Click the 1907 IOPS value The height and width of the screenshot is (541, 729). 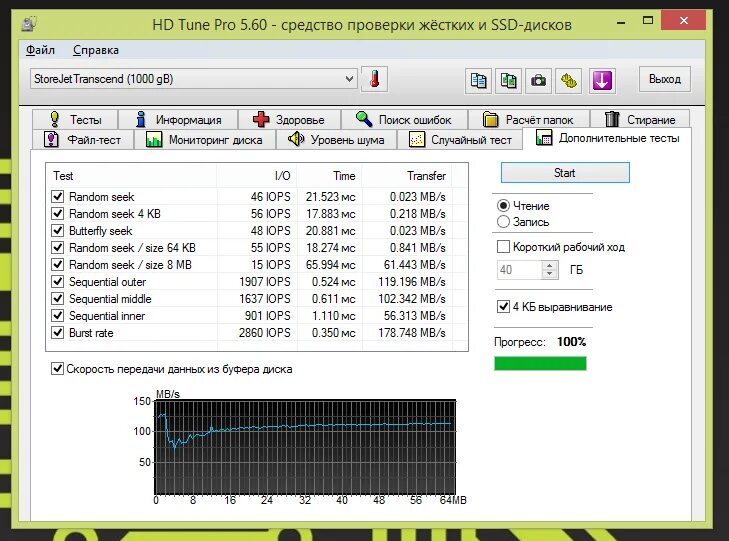point(265,282)
